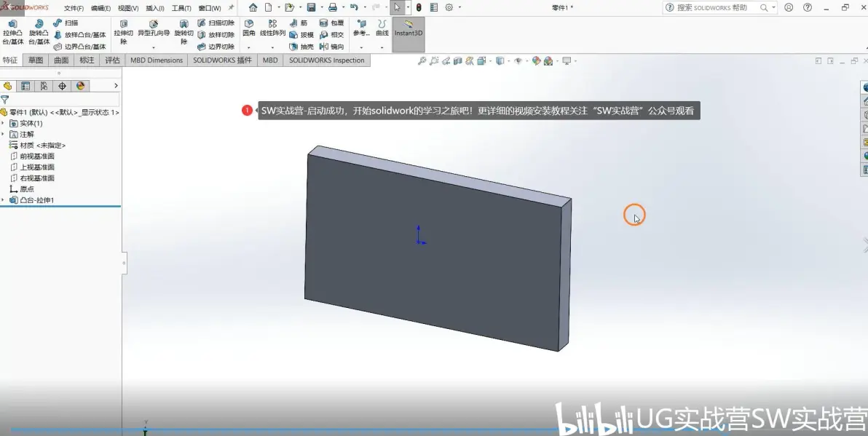Open the ConfigurationManager tab icon
This screenshot has height=436, width=868.
tap(44, 86)
